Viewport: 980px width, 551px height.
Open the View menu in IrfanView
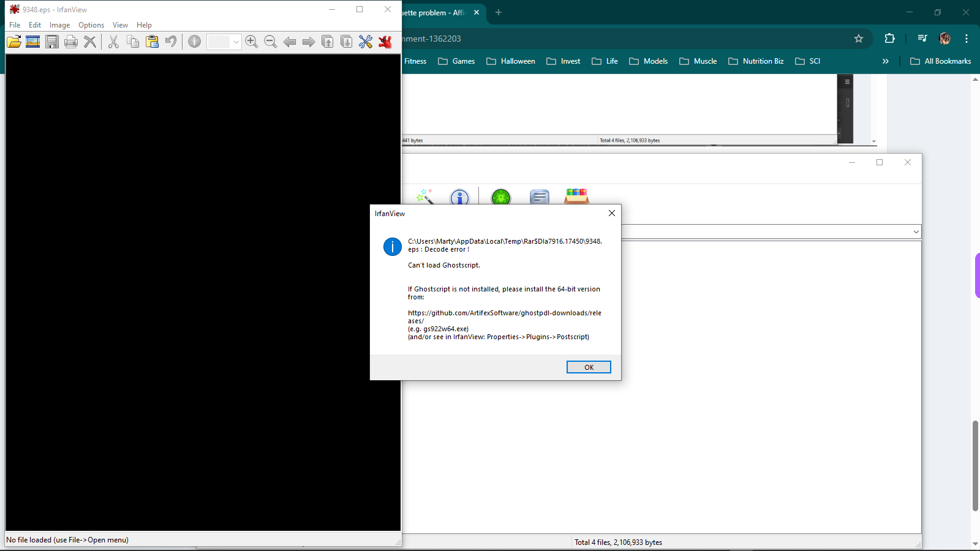tap(120, 25)
